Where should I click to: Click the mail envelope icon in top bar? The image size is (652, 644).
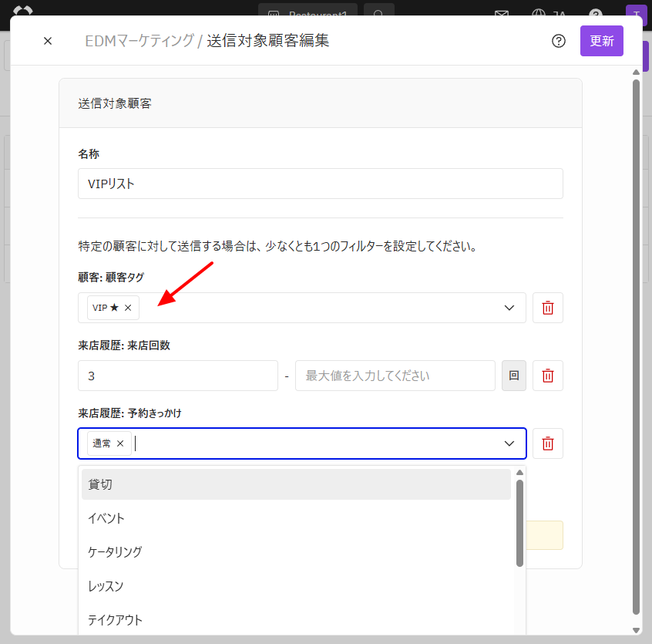point(502,13)
